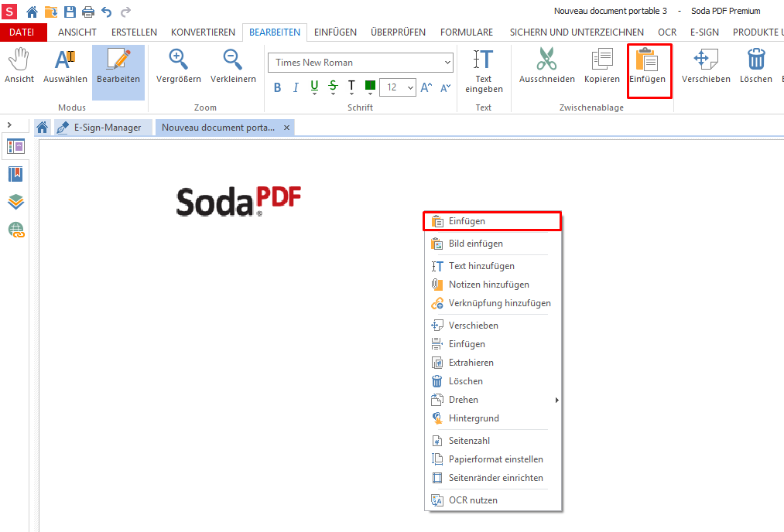Toggle bold text formatting

coord(278,87)
